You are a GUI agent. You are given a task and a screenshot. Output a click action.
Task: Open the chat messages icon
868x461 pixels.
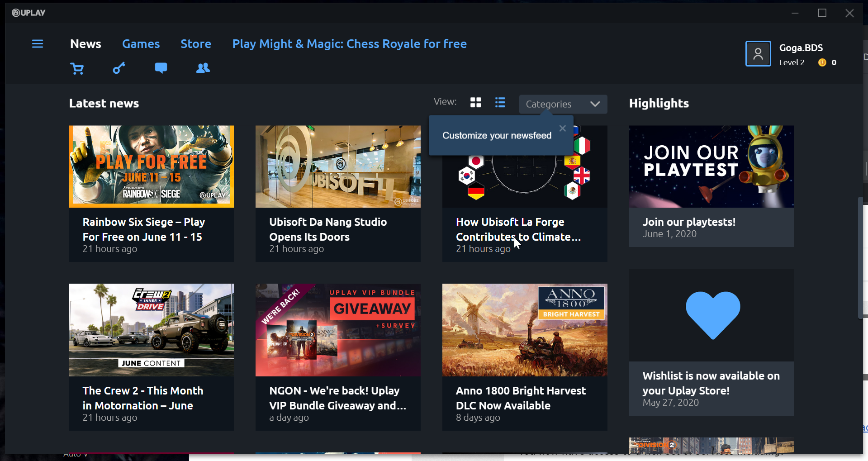tap(161, 68)
